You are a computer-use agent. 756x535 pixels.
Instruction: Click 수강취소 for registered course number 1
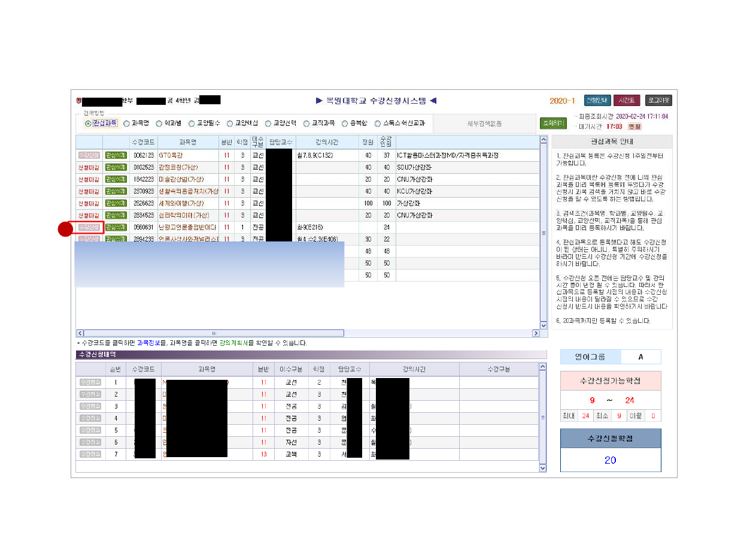pos(90,382)
